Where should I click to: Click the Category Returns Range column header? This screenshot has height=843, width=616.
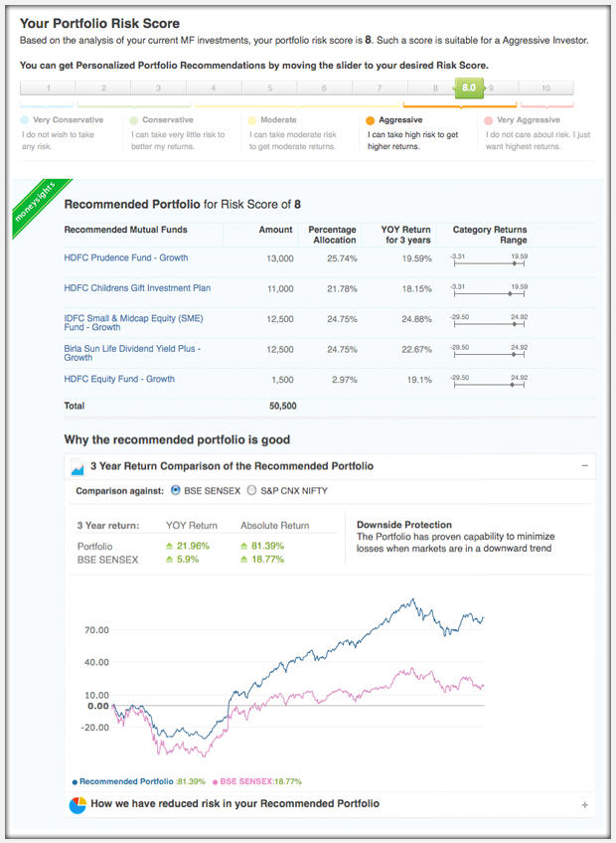[490, 235]
